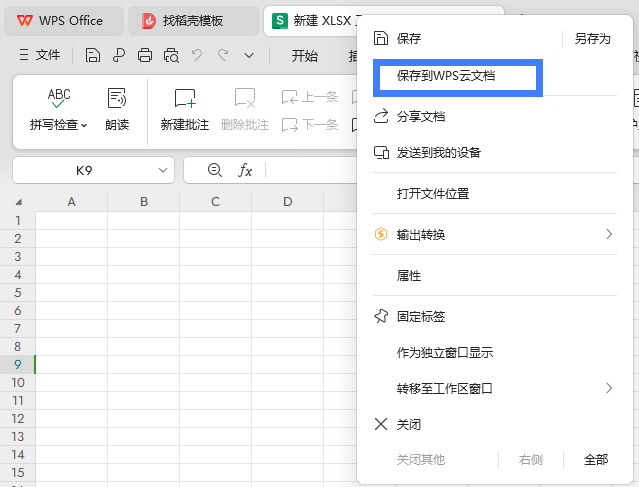Choose 保存 in the context menu
The image size is (639, 487).
point(409,39)
